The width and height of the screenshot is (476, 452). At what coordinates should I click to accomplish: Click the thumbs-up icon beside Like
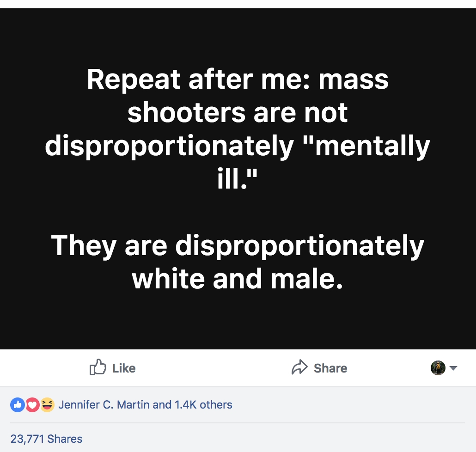[97, 368]
